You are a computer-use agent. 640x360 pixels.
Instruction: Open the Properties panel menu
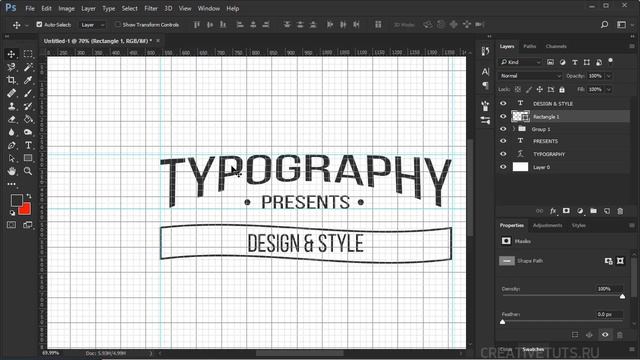click(x=631, y=225)
